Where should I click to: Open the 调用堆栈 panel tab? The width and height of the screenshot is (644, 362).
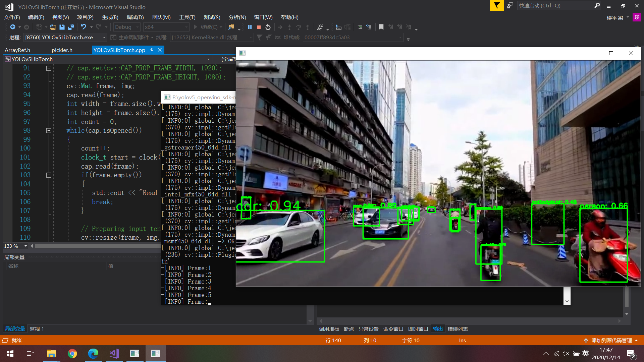(329, 329)
